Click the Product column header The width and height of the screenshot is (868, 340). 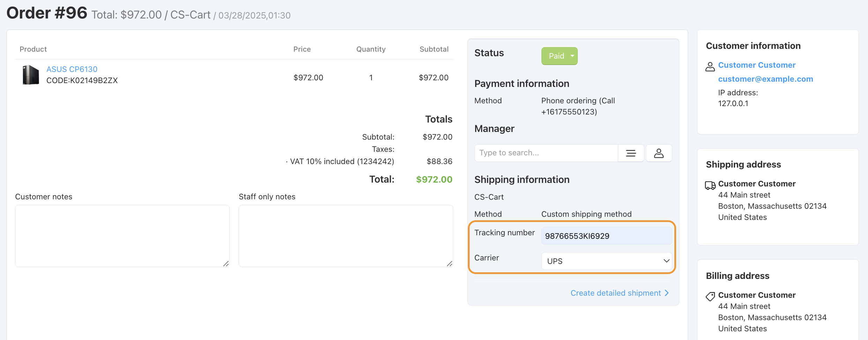coord(33,49)
